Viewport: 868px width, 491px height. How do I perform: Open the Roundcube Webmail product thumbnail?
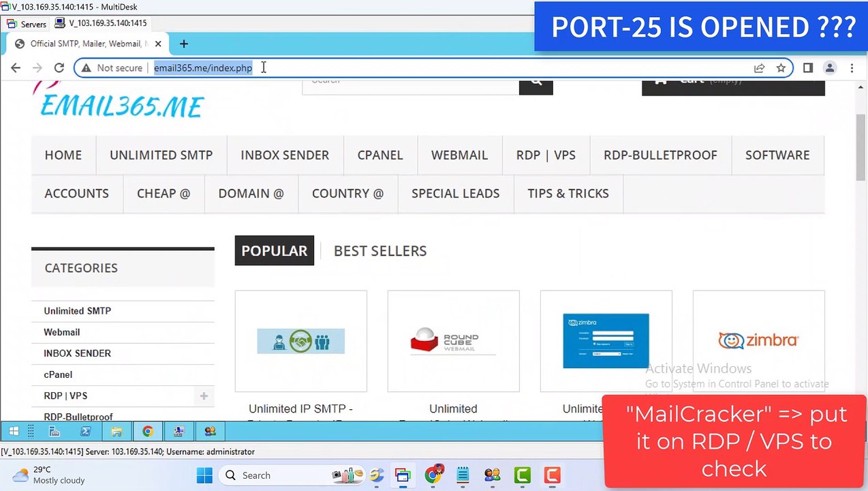click(454, 341)
